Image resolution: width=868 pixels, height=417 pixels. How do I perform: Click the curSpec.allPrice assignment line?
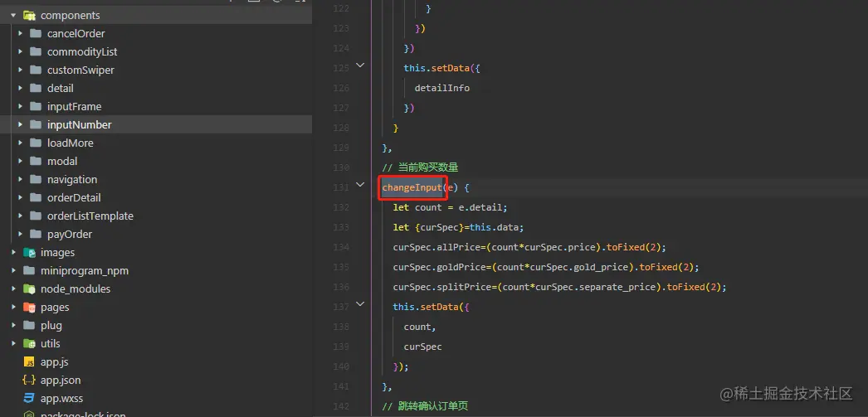(x=529, y=247)
